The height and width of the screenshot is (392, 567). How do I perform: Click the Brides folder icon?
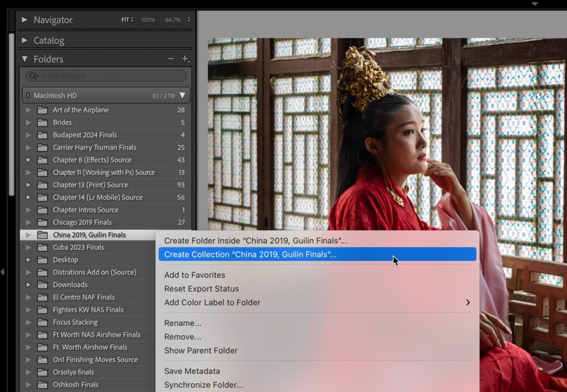pos(42,122)
